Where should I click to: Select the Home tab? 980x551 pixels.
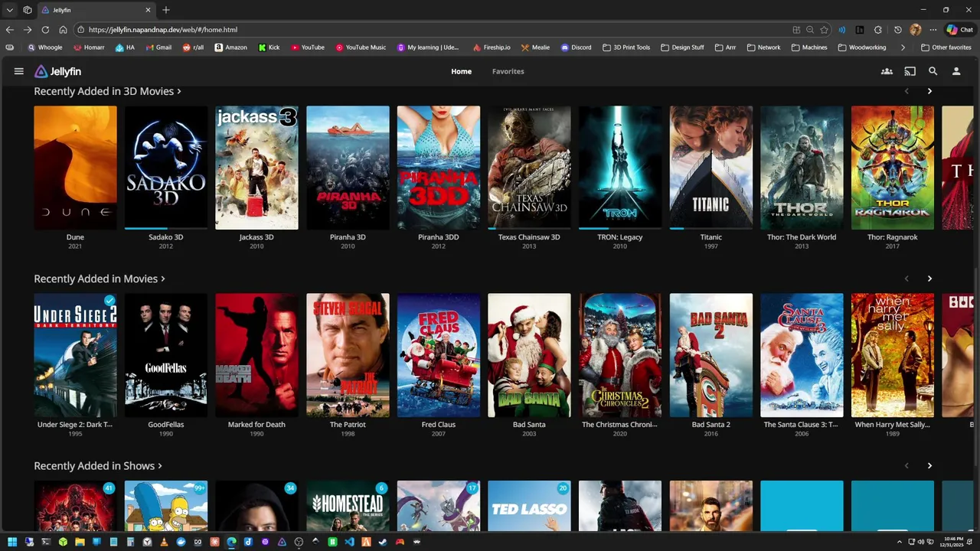461,71
